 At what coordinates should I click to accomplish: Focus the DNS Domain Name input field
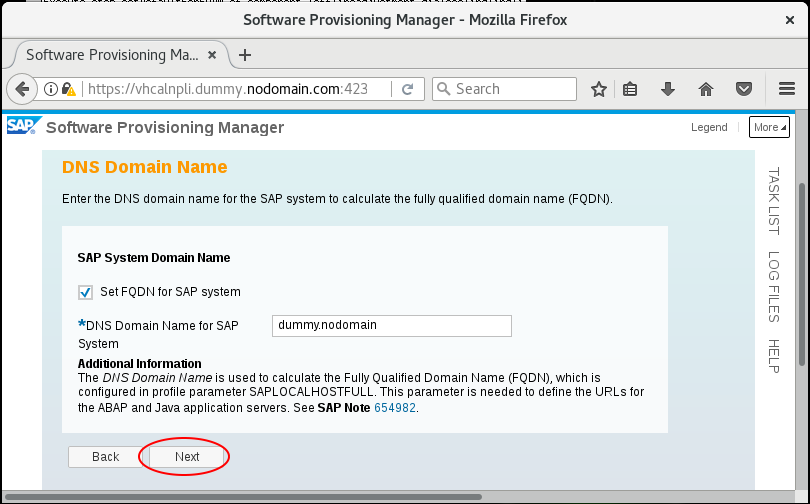(392, 326)
